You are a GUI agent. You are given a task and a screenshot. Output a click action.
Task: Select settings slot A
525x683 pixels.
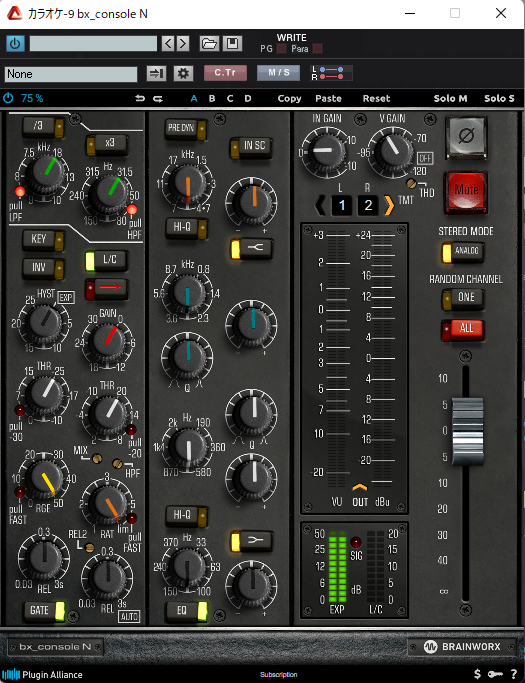pos(194,98)
